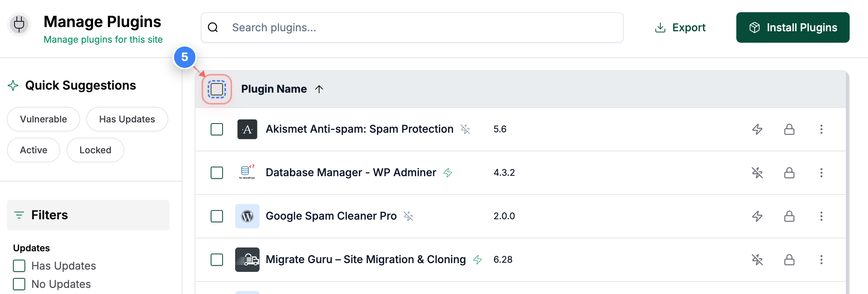
Task: Check the Database Manager row checkbox
Action: click(217, 173)
